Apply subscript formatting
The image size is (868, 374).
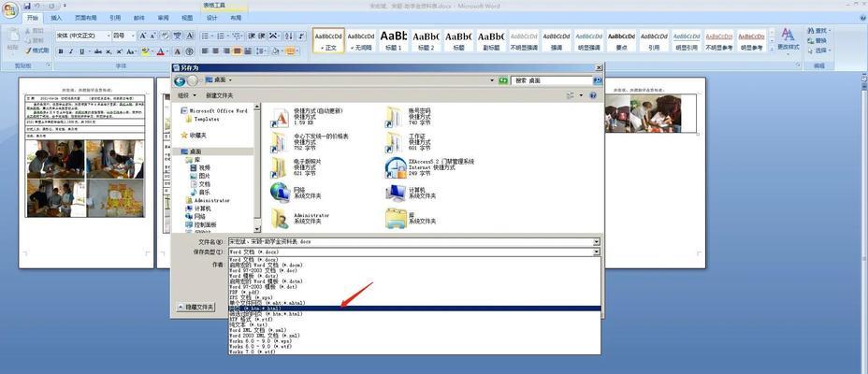click(x=108, y=51)
